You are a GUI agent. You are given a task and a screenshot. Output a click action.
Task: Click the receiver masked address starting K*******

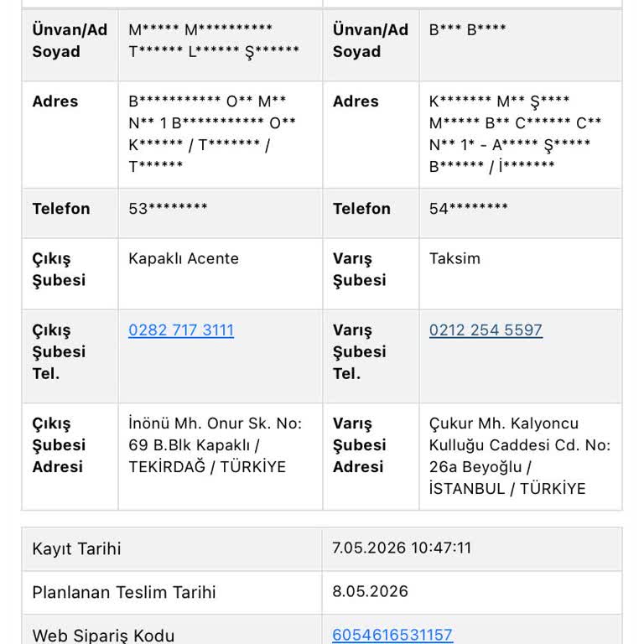[515, 133]
